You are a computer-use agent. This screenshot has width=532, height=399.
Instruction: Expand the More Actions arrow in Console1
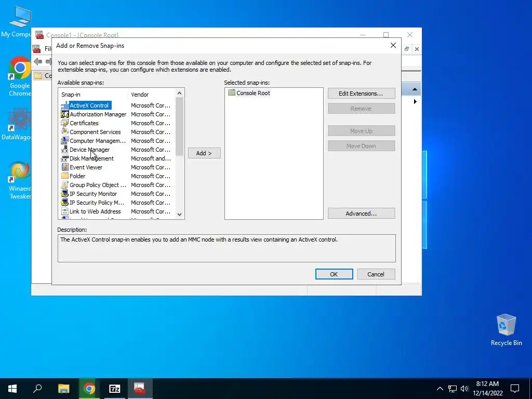[415, 102]
